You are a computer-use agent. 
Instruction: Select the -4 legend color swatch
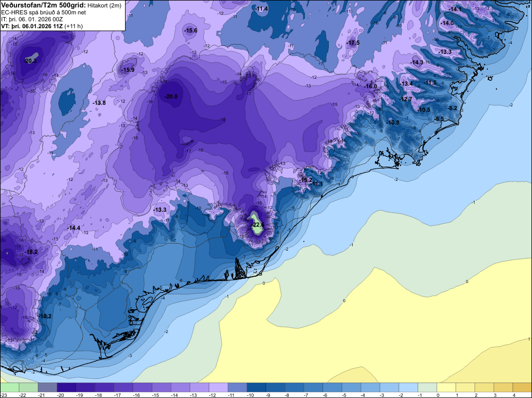[x=370, y=387]
